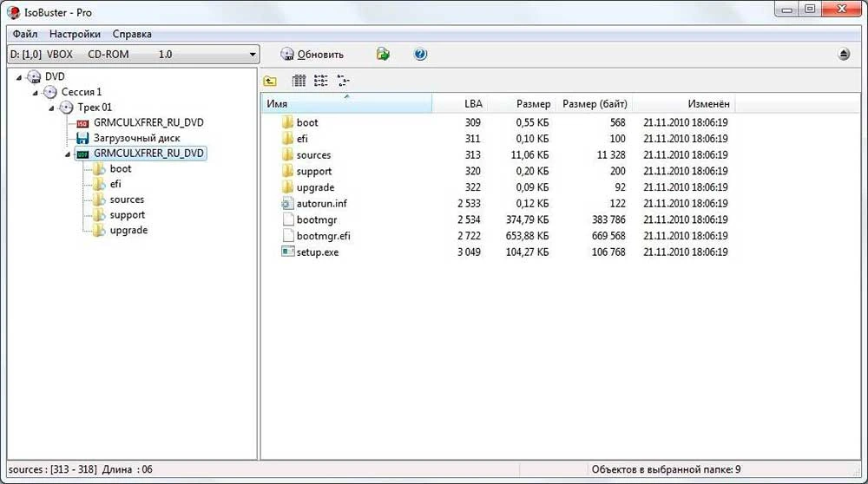Select the upgrade folder in file list

click(316, 187)
